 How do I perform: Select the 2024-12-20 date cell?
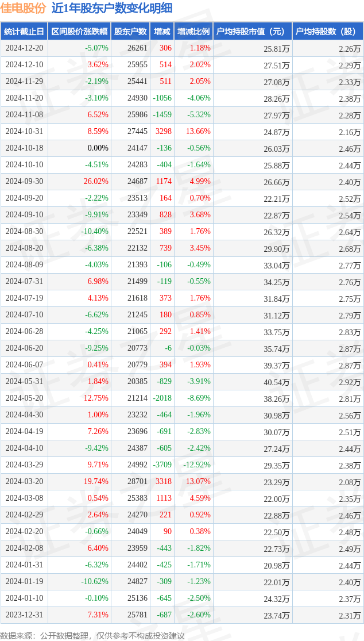pyautogui.click(x=25, y=48)
